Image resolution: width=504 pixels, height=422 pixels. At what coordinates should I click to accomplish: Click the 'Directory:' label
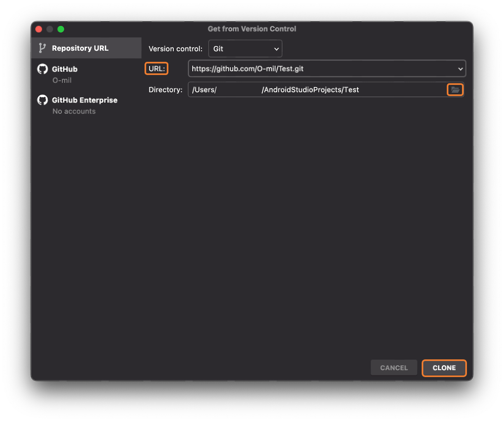tap(166, 89)
